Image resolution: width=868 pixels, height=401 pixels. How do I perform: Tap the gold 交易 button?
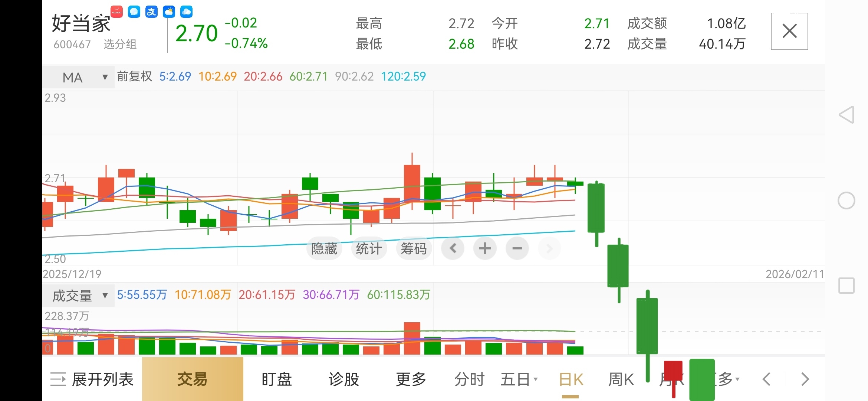click(x=193, y=379)
